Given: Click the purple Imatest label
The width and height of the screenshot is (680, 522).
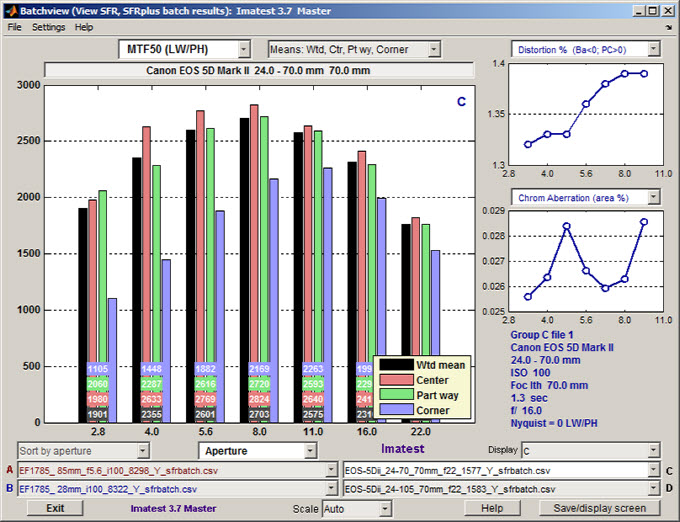Looking at the screenshot, I should [x=402, y=449].
